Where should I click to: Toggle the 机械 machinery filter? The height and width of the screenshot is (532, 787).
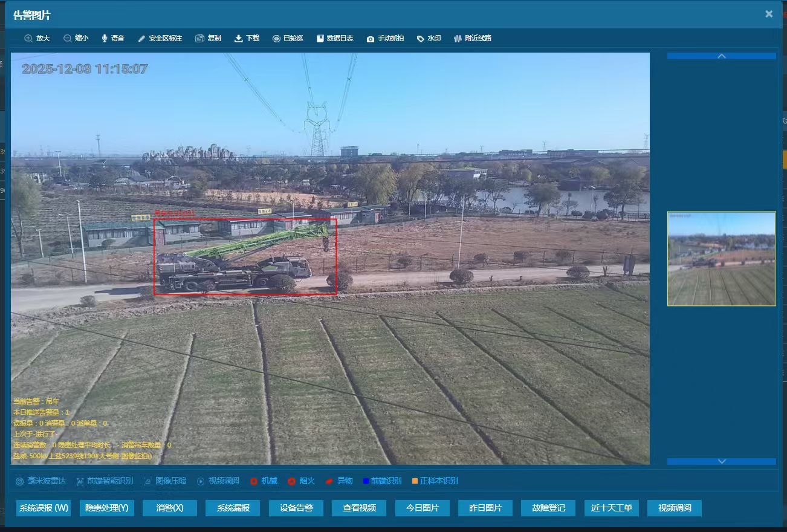click(x=254, y=481)
